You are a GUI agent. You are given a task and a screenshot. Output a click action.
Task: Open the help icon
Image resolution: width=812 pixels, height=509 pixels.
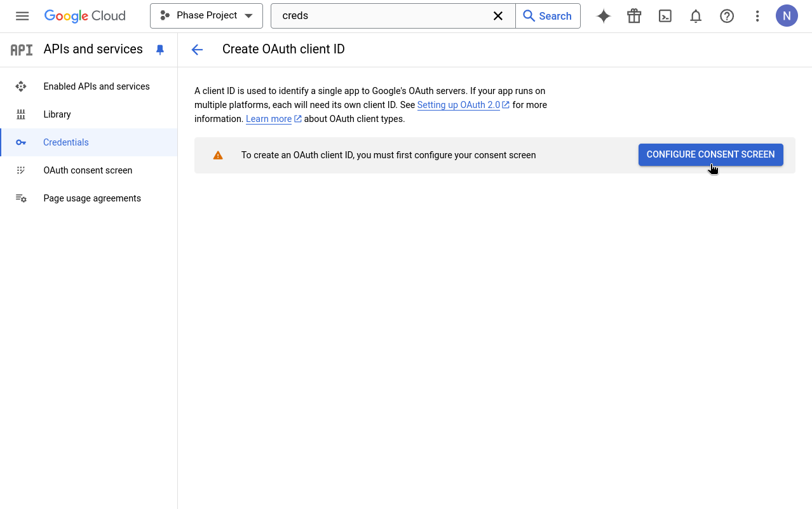(726, 16)
